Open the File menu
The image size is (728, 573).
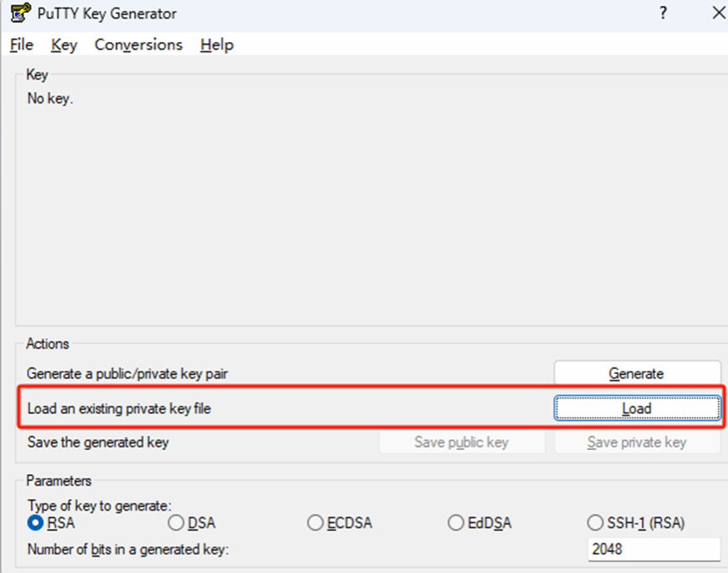22,45
